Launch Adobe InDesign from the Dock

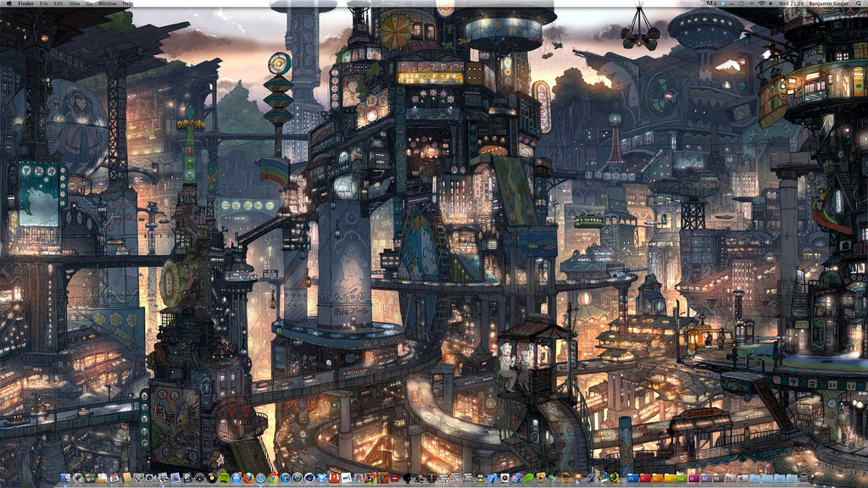tap(694, 478)
